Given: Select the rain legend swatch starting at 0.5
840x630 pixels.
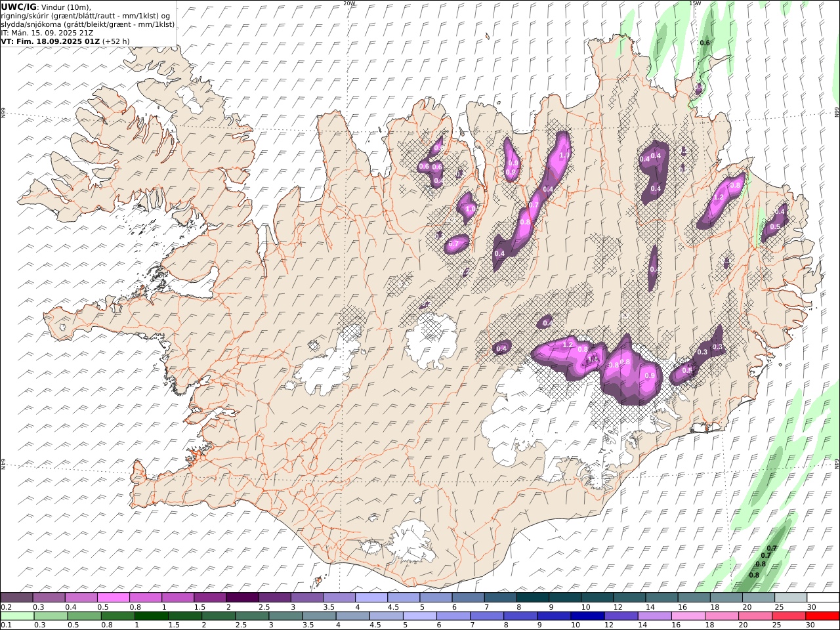Looking at the screenshot, I should [x=84, y=616].
